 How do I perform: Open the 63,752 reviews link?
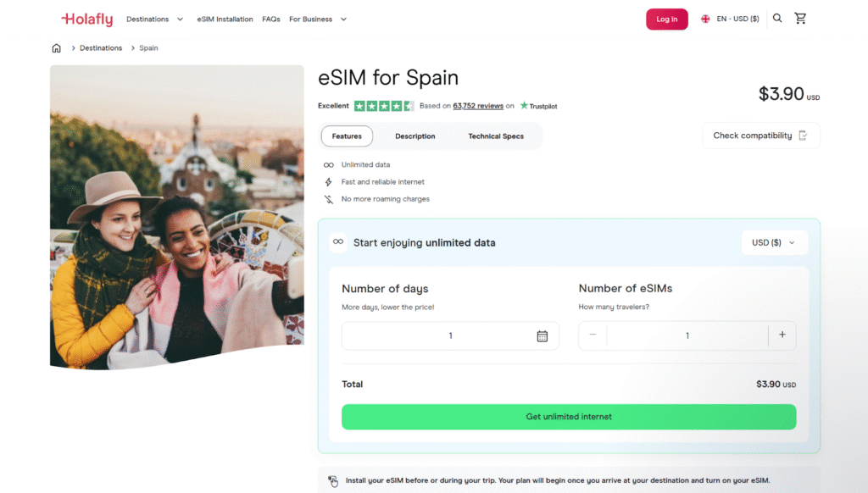click(479, 105)
